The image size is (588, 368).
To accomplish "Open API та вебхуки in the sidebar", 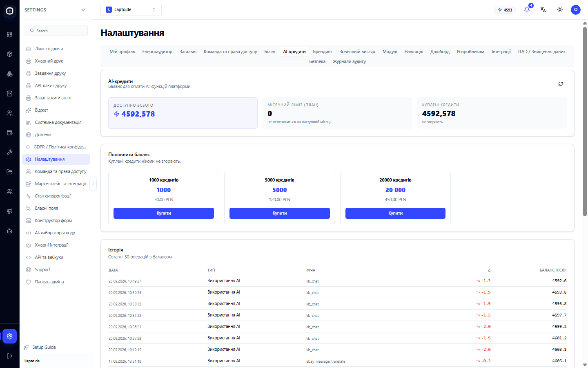I will (x=56, y=257).
